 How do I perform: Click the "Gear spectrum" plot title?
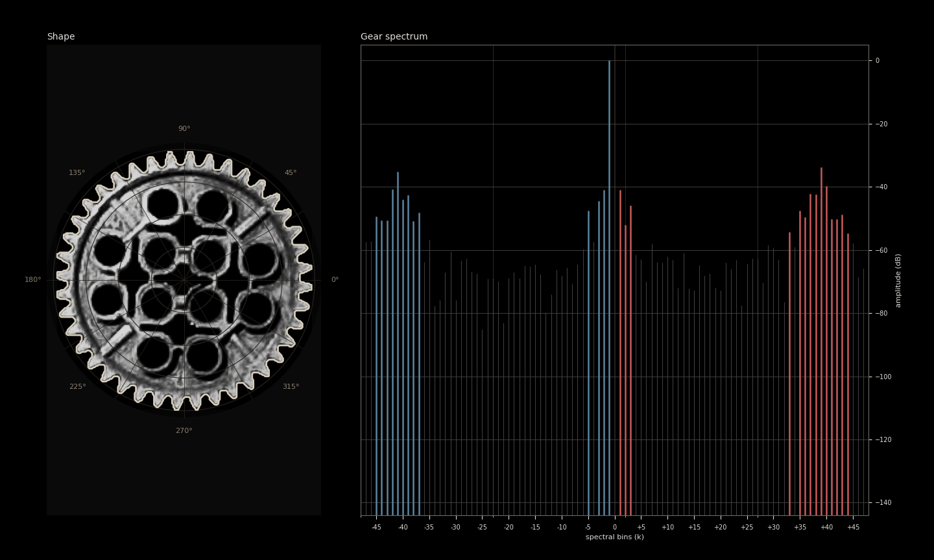[x=394, y=37]
